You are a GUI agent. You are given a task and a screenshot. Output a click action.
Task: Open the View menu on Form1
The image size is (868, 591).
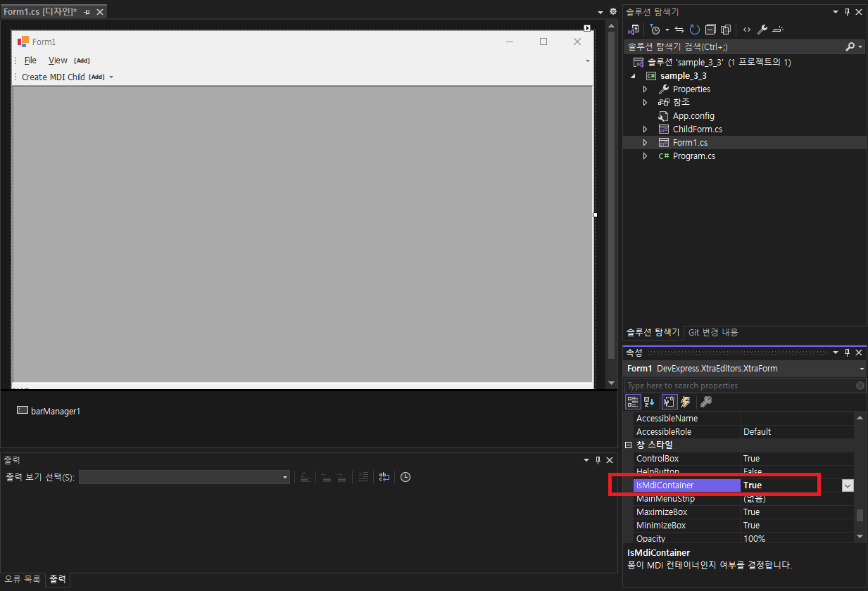coord(58,61)
